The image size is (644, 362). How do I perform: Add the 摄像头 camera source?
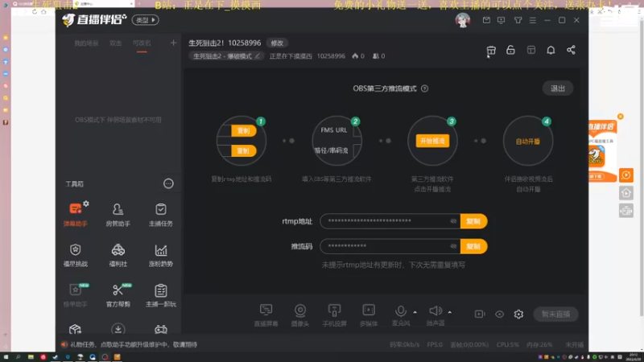click(x=299, y=315)
